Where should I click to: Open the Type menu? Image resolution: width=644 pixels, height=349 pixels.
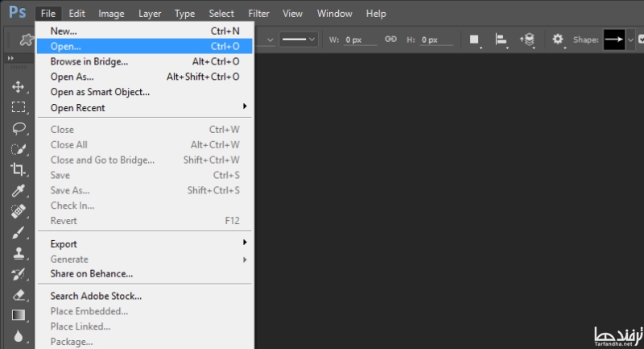tap(185, 14)
